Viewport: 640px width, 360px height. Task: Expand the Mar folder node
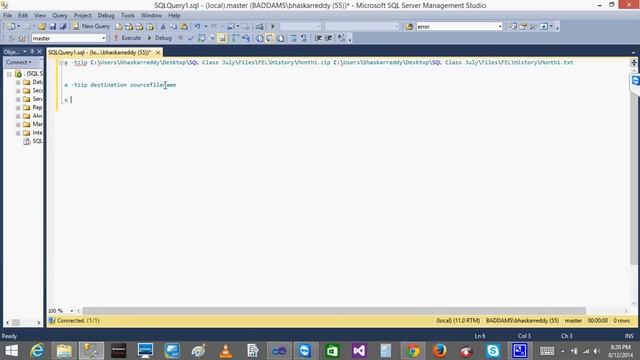[x=18, y=124]
